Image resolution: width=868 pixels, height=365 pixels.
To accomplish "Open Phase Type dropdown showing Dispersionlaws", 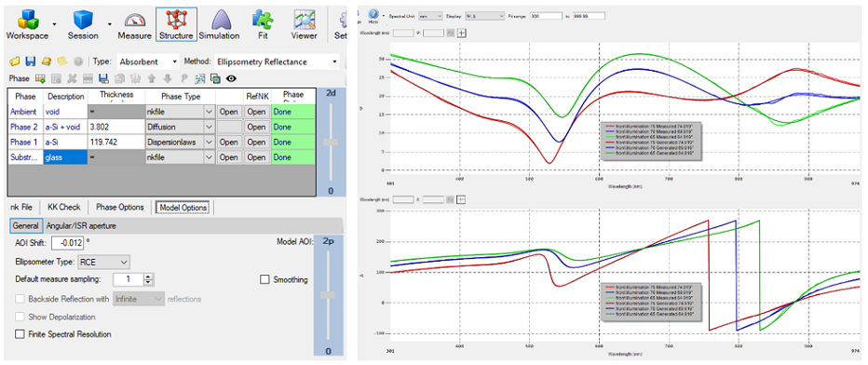I will tap(209, 142).
